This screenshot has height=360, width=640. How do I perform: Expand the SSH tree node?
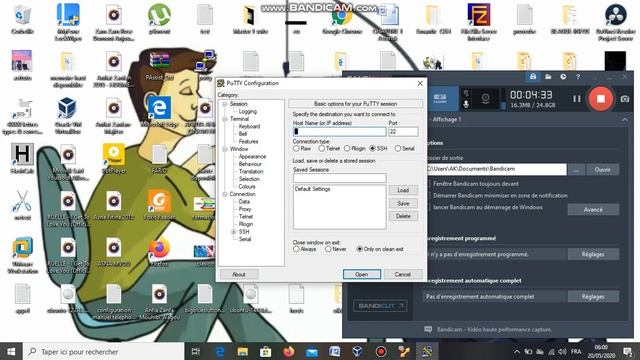pyautogui.click(x=234, y=232)
